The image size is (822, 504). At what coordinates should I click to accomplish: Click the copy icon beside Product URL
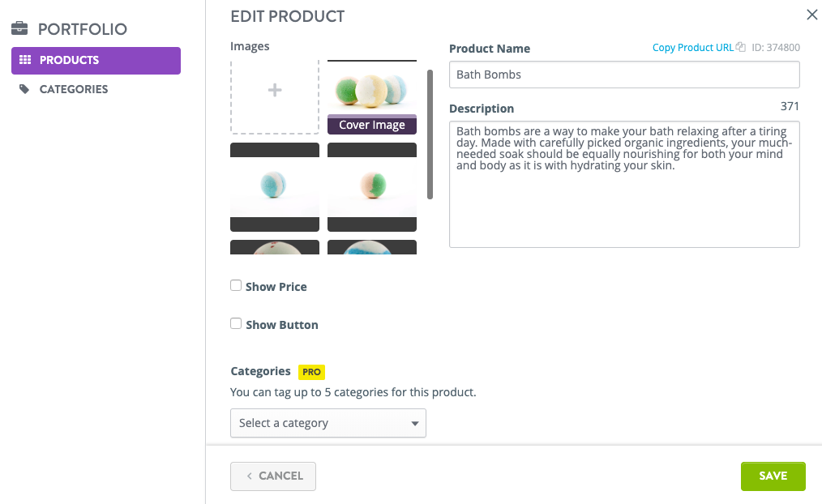click(740, 47)
